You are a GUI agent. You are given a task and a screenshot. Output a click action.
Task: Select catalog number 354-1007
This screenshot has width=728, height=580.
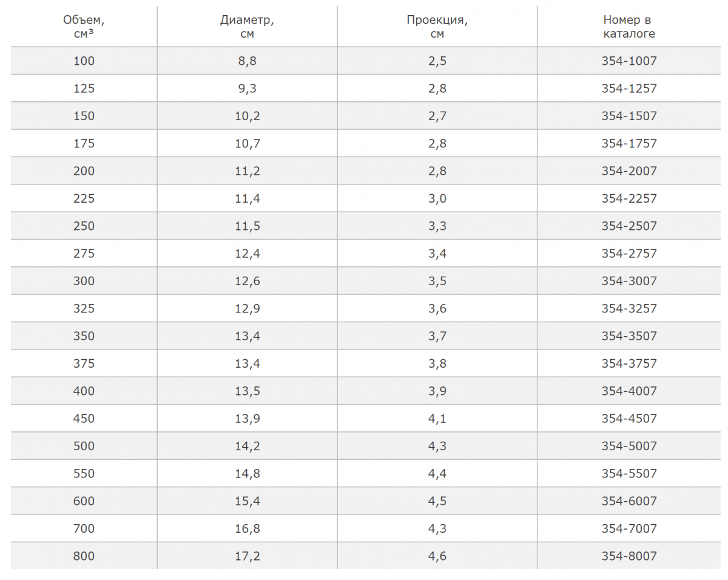tap(629, 61)
